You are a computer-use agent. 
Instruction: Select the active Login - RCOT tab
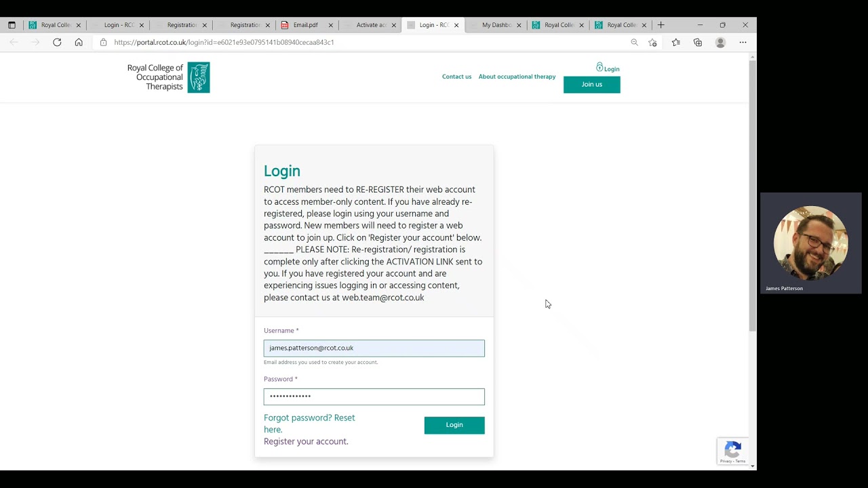(x=434, y=25)
